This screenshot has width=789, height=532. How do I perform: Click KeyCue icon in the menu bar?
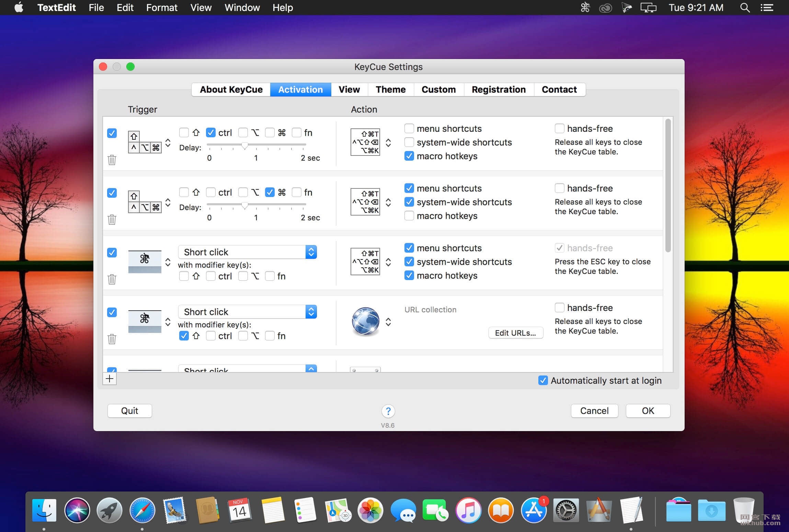(x=585, y=8)
